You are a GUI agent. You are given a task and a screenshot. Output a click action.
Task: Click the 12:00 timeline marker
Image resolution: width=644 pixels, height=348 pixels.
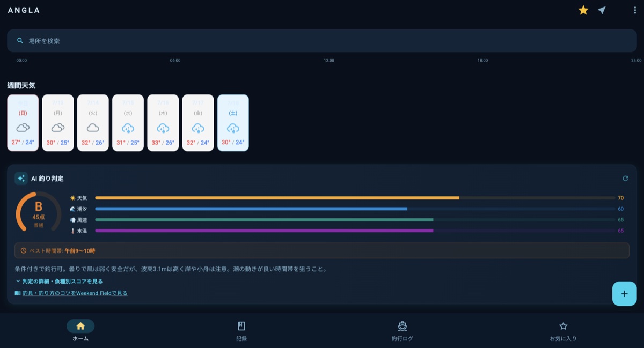329,61
